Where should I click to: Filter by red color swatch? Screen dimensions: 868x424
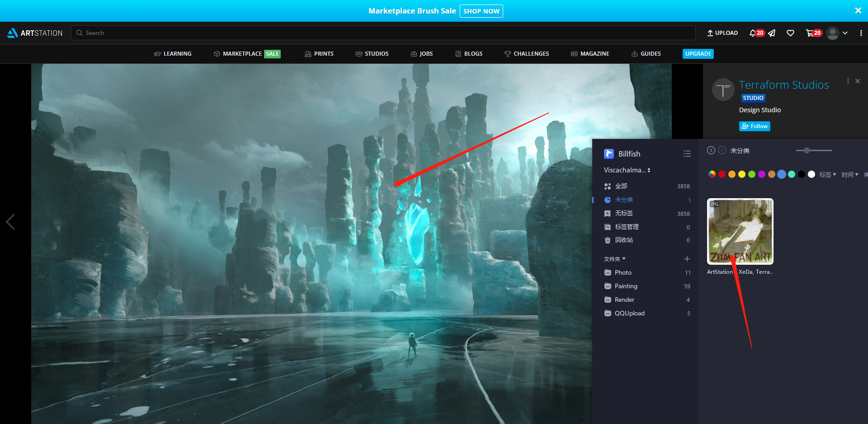tap(722, 174)
